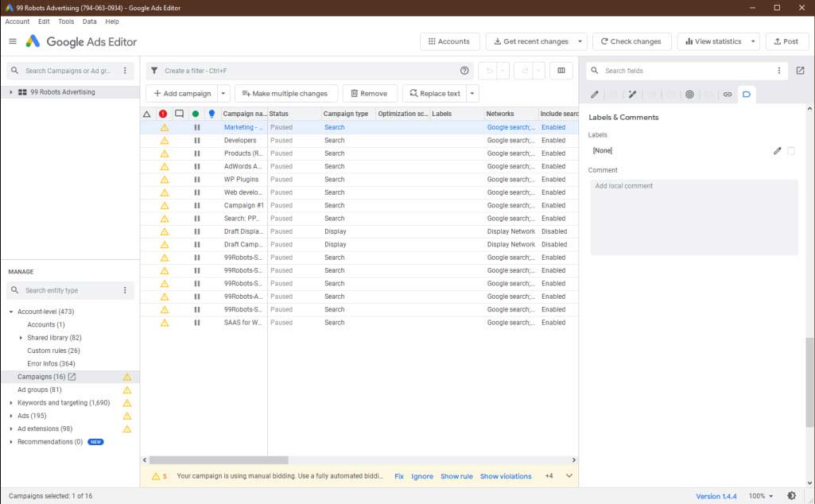The height and width of the screenshot is (504, 815).
Task: Sort by the comment bubble column header
Action: [180, 114]
